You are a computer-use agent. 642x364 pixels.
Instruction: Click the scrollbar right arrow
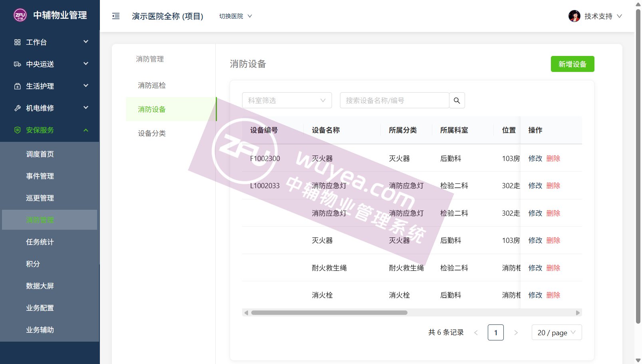[578, 313]
